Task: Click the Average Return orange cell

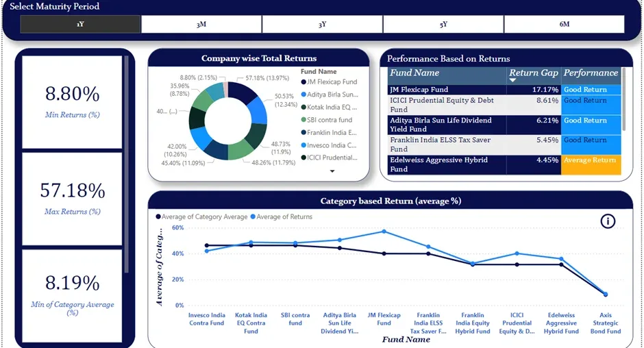Action: 591,164
